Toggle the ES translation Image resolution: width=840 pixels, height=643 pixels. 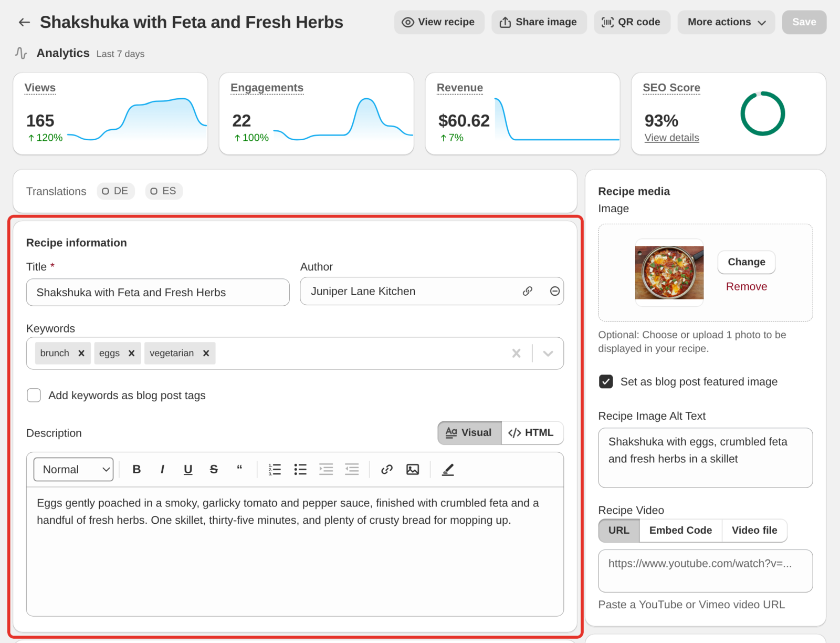(x=164, y=191)
